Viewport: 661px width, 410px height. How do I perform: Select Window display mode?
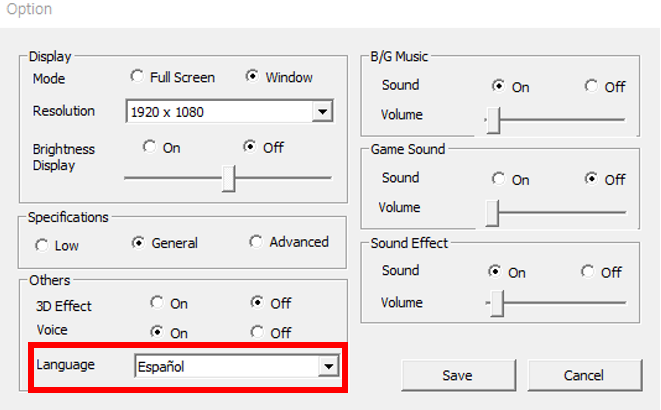point(252,77)
